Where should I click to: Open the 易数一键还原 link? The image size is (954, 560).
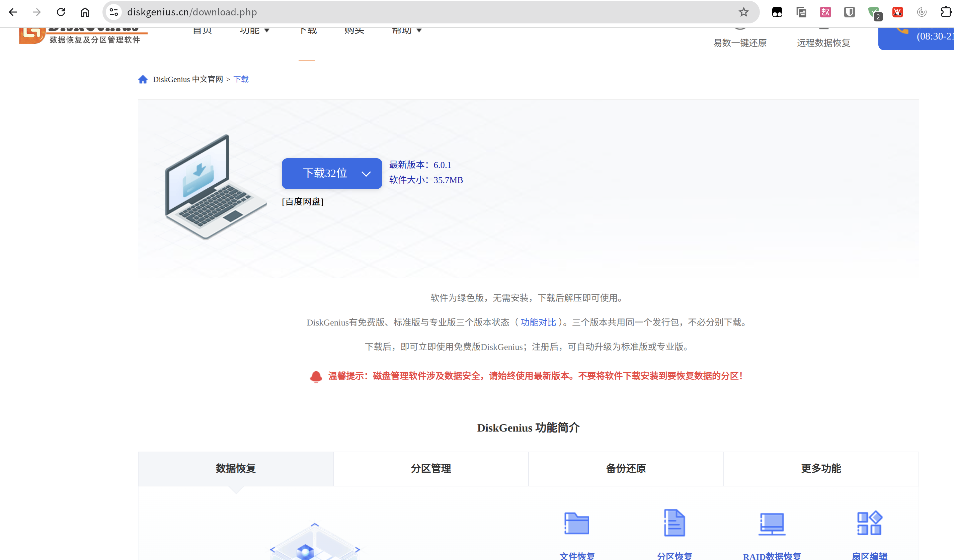[740, 43]
